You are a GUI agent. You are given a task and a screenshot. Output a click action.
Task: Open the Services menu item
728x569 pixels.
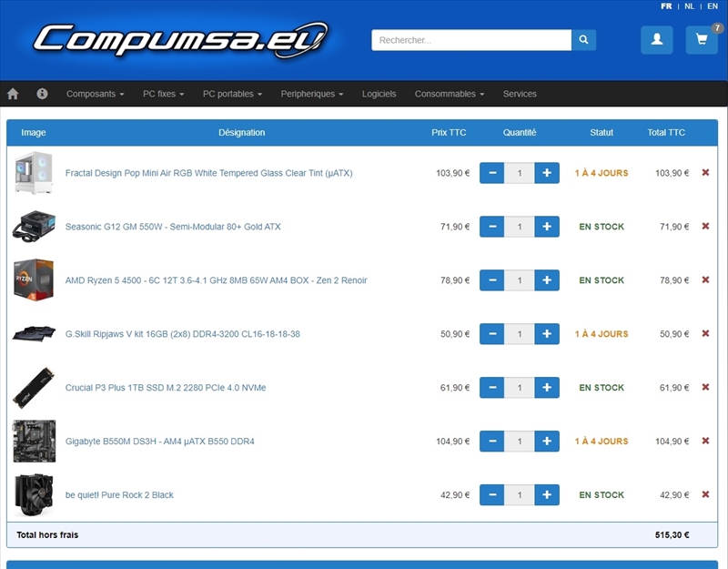point(520,94)
